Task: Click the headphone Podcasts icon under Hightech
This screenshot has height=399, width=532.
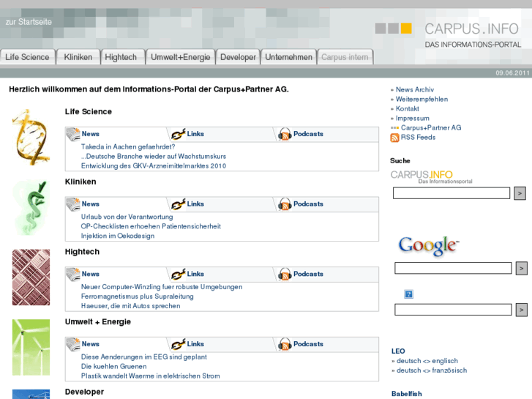Action: (x=285, y=274)
